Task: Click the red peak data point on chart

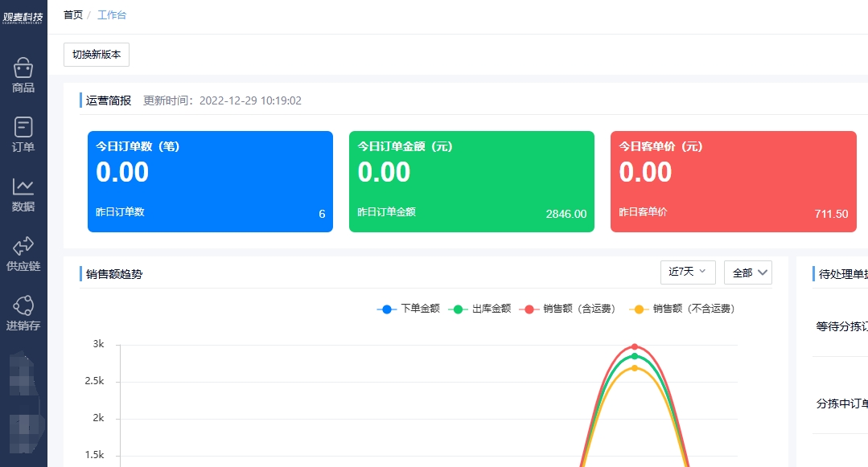Action: pos(635,347)
